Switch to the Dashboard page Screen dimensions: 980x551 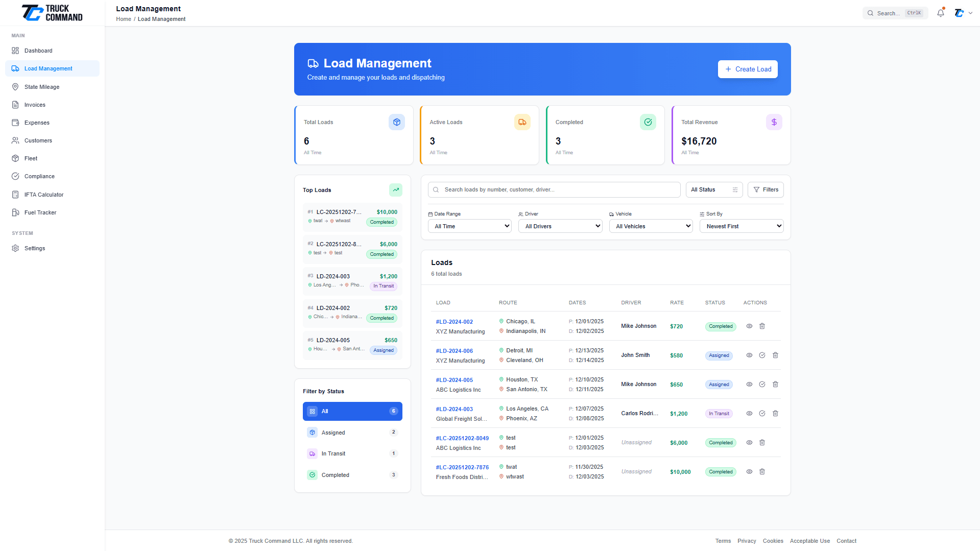[38, 51]
